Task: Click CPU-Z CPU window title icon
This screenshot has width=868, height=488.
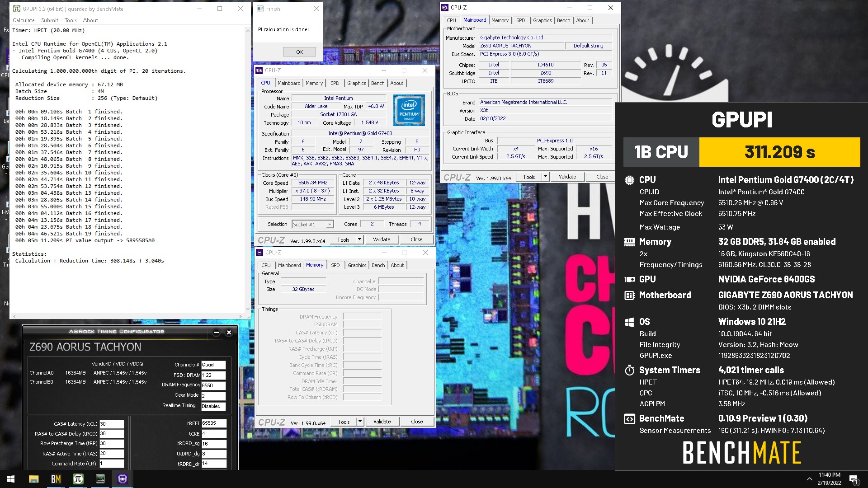Action: 259,70
